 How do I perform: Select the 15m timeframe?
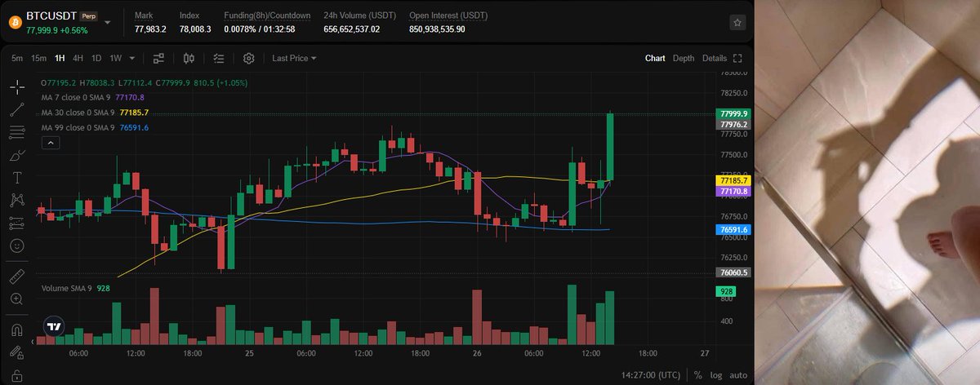(38, 59)
